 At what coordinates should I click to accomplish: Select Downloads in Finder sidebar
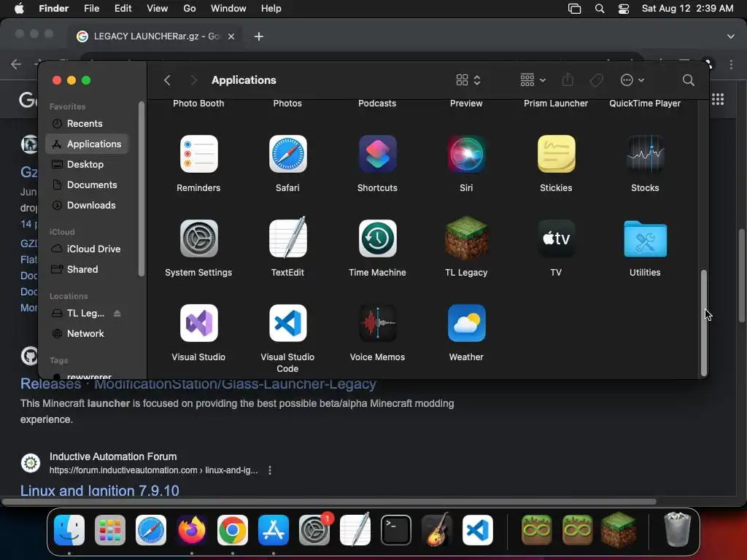tap(87, 205)
